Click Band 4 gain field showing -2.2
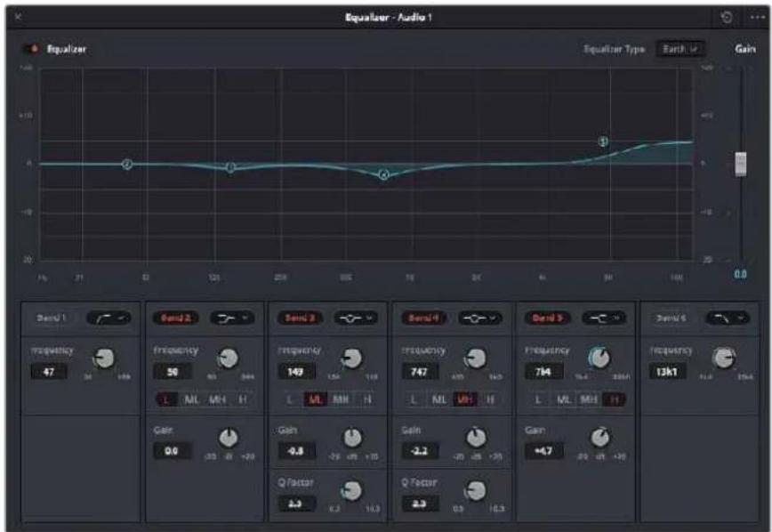Viewport: 772px width, 532px height. (420, 451)
